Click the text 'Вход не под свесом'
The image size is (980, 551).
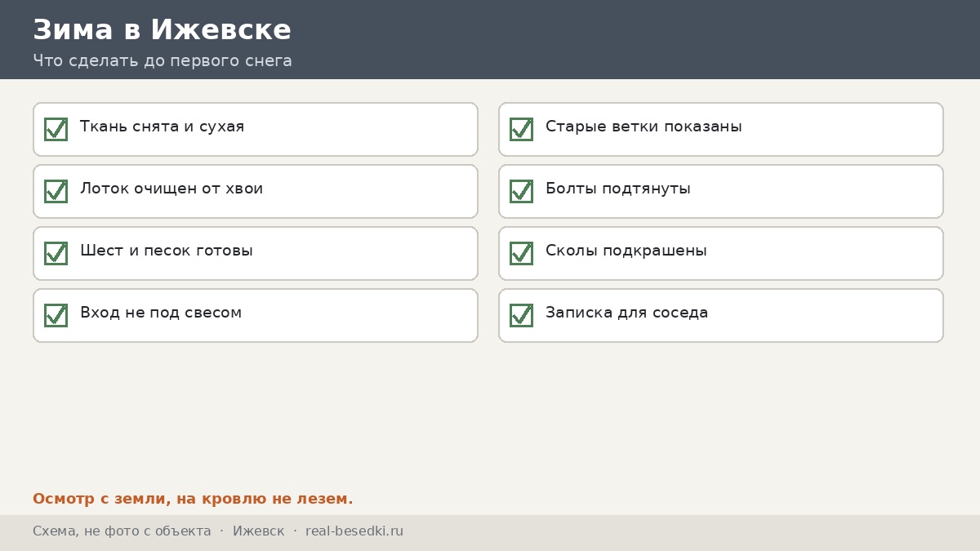(x=161, y=313)
